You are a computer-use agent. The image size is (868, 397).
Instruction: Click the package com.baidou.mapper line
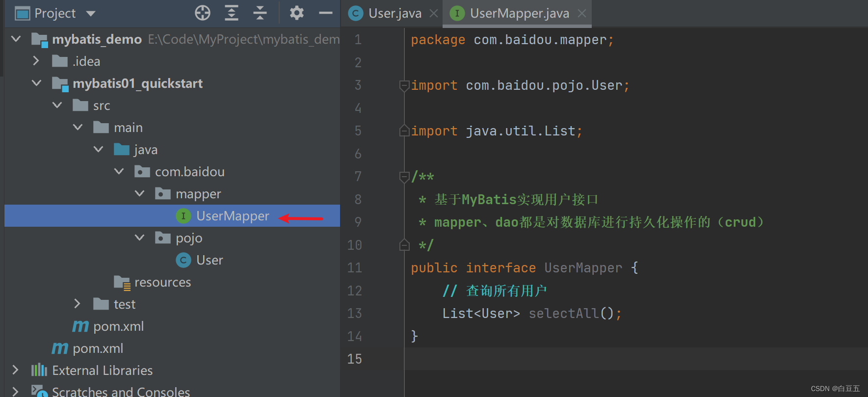pyautogui.click(x=512, y=40)
